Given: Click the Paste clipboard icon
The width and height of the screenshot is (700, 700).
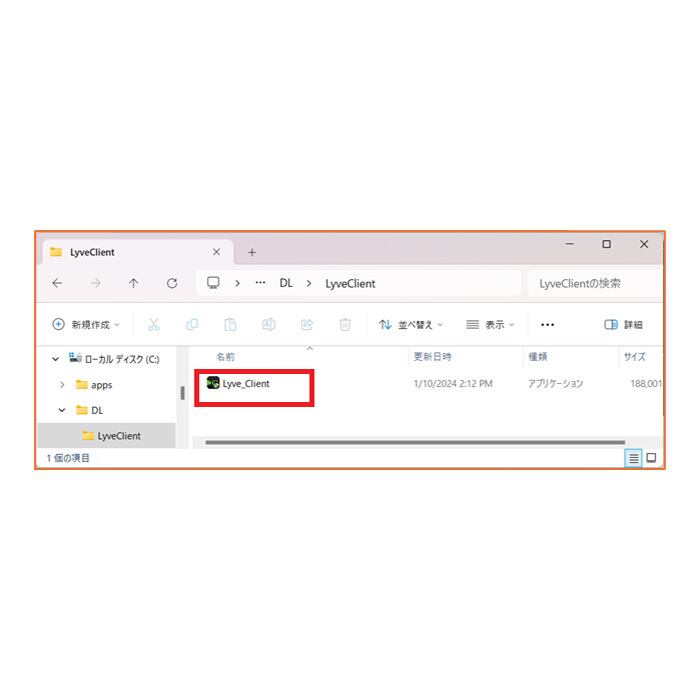Looking at the screenshot, I should 230,325.
